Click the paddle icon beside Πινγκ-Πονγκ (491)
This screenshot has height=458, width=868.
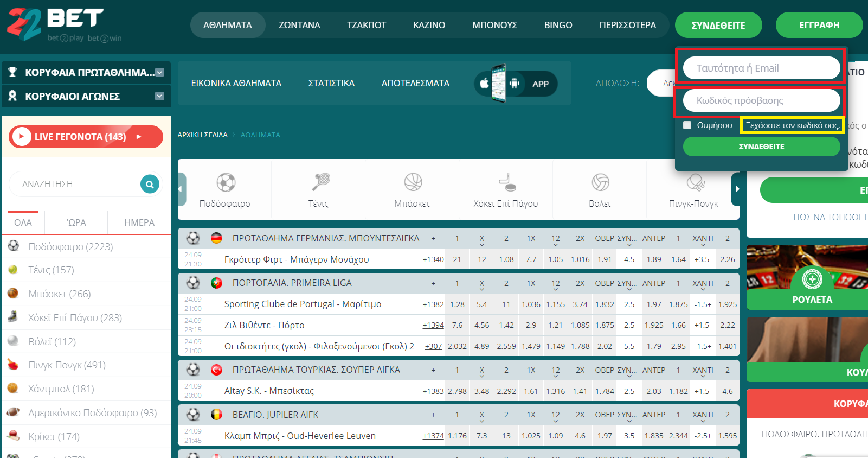(x=13, y=365)
